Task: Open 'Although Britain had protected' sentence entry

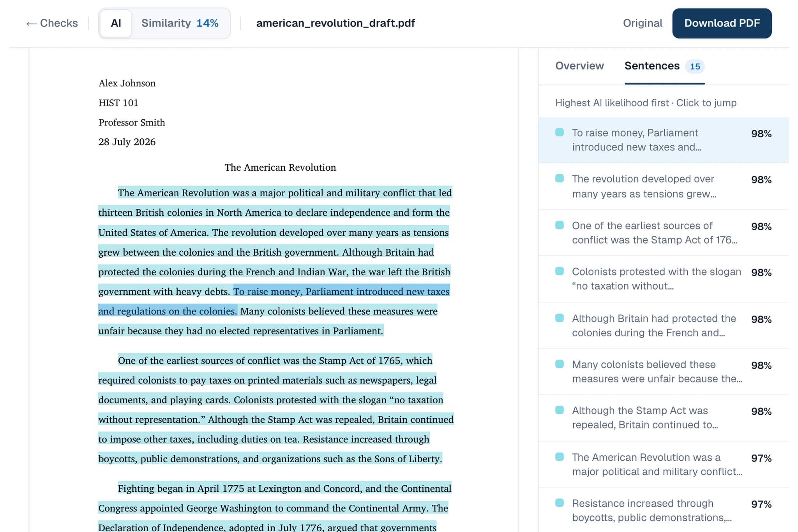Action: pos(663,325)
